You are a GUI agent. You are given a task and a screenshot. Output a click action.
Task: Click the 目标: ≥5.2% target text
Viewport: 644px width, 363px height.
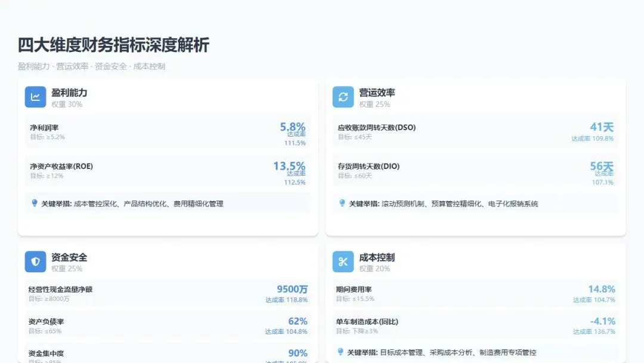47,137
